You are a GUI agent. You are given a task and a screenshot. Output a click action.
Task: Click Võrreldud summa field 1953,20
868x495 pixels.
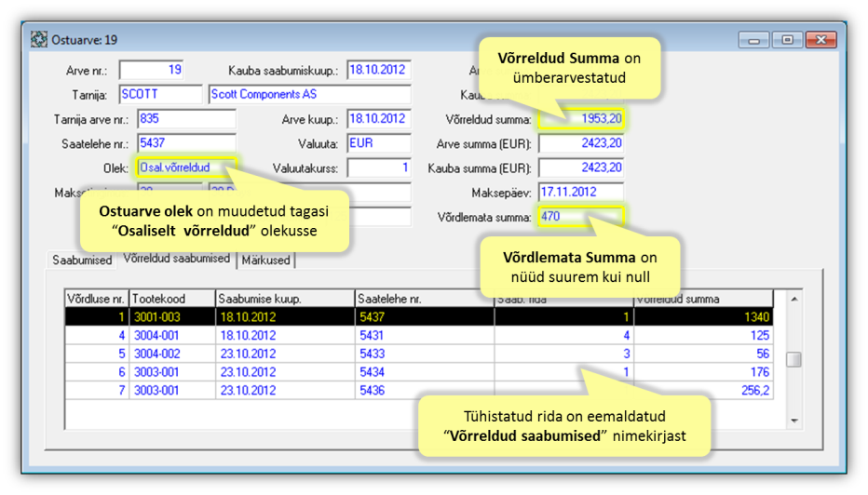pos(581,119)
